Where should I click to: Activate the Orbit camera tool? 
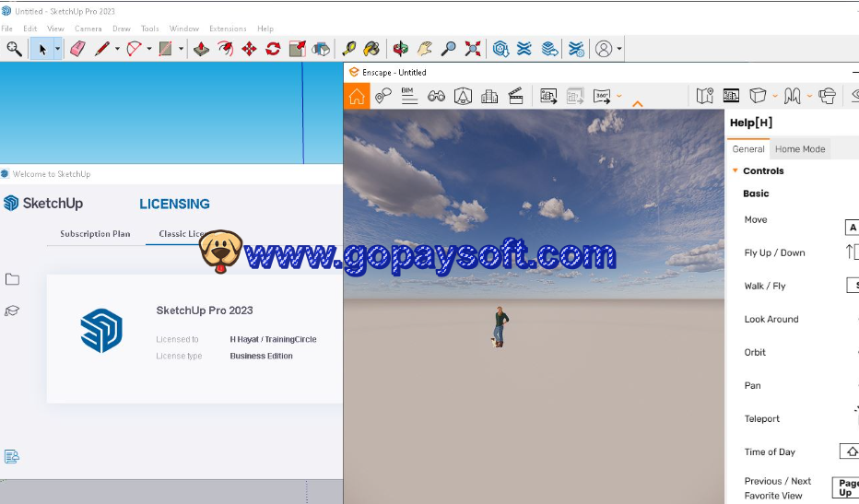[x=400, y=49]
